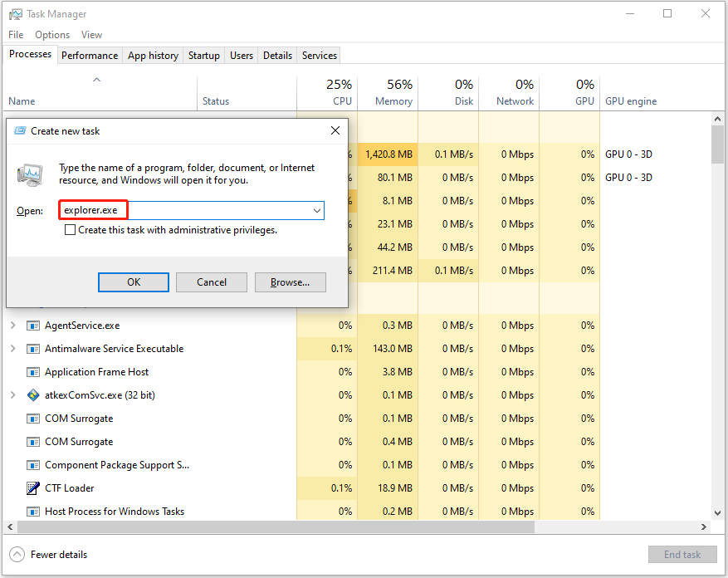Screen dimensions: 728x578
Task: Sort by the Name column header
Action: tap(100, 93)
